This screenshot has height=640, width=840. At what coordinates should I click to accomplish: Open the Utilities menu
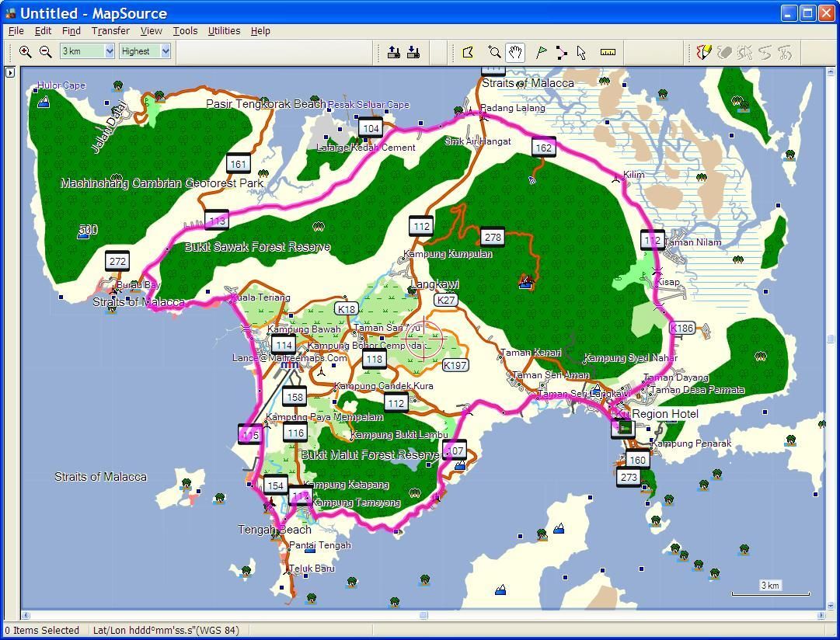tap(224, 30)
